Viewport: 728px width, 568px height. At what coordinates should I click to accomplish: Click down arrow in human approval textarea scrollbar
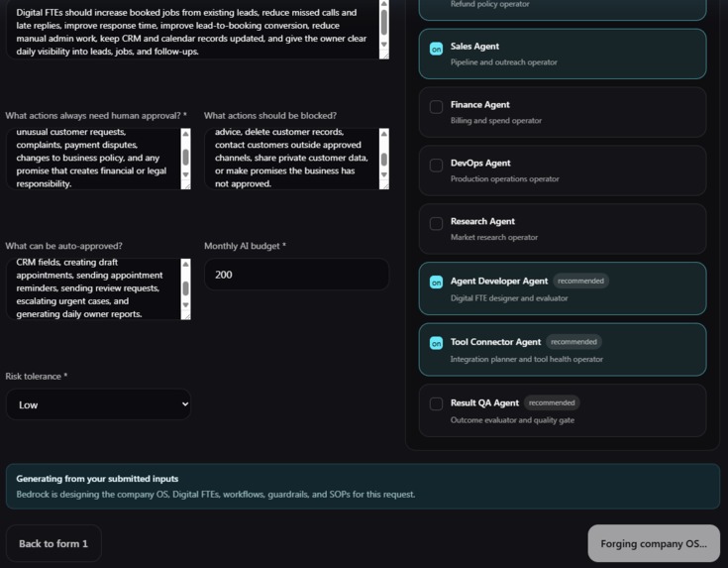click(x=186, y=174)
